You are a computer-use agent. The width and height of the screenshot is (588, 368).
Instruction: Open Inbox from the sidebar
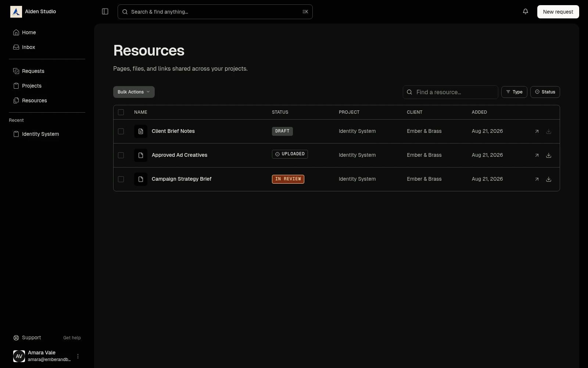pos(47,47)
